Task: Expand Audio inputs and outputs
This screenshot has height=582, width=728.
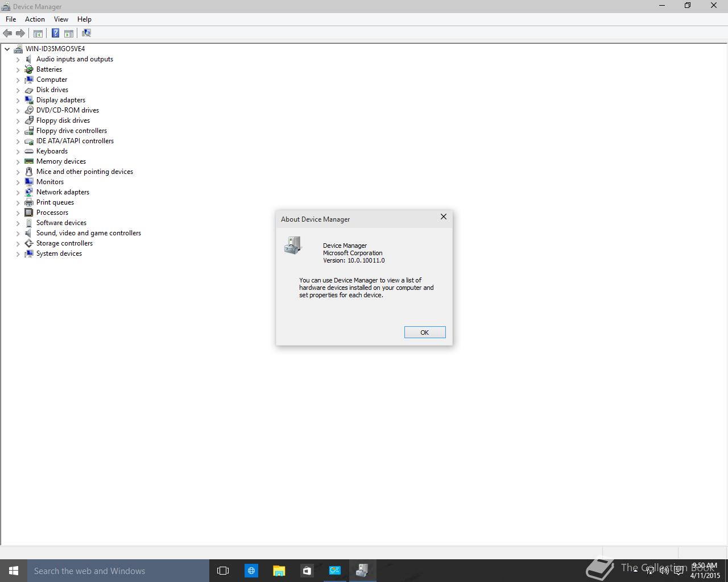Action: [18, 59]
